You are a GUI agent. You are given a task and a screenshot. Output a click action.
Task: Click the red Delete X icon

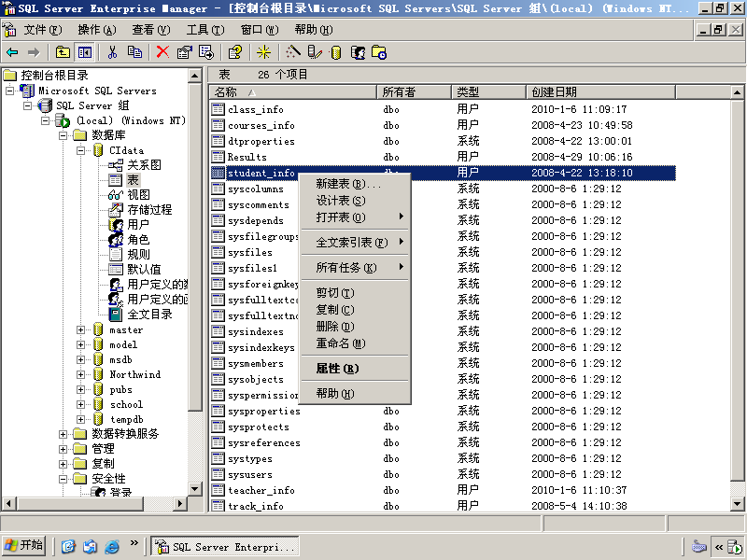[162, 52]
